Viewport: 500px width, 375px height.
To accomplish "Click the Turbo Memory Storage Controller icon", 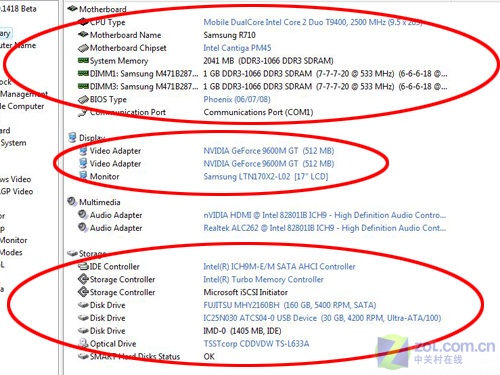I will pyautogui.click(x=83, y=279).
